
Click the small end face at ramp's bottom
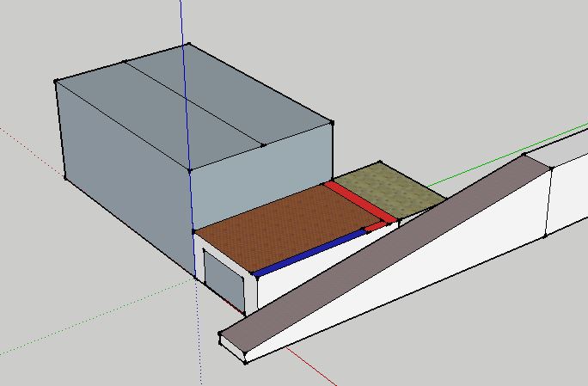(x=232, y=346)
